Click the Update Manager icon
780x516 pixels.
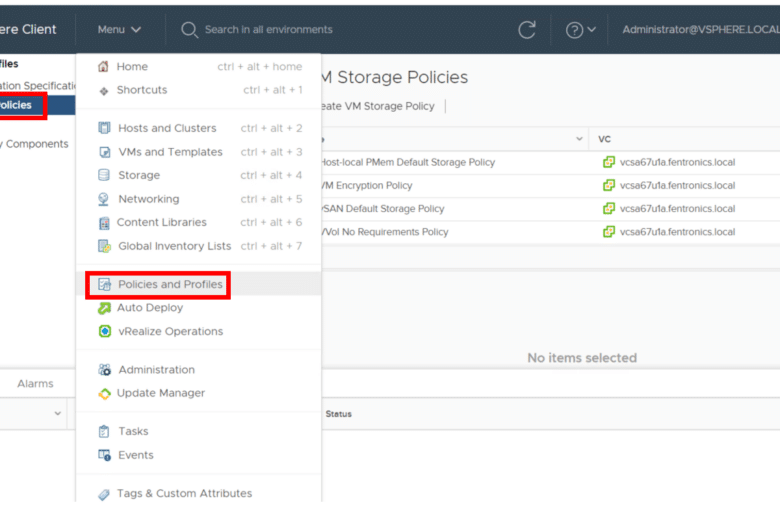pyautogui.click(x=104, y=394)
